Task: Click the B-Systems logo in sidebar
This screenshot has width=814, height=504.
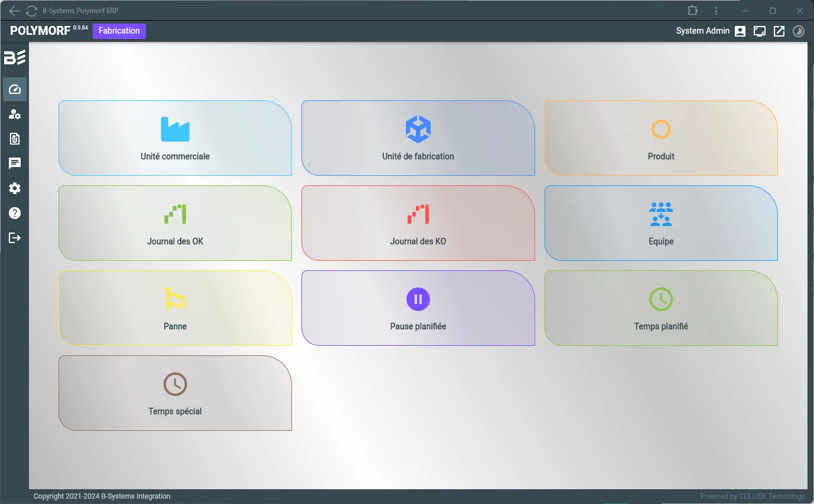Action: point(15,57)
